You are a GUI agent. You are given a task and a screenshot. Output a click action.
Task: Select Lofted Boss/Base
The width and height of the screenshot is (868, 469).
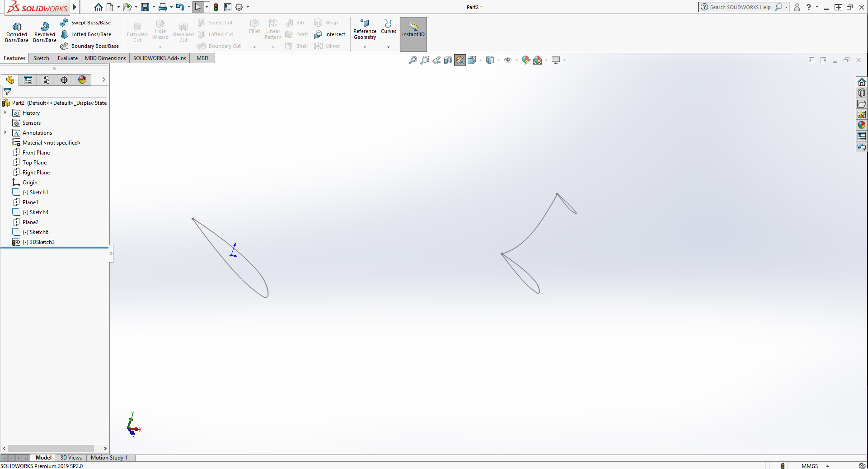click(86, 34)
